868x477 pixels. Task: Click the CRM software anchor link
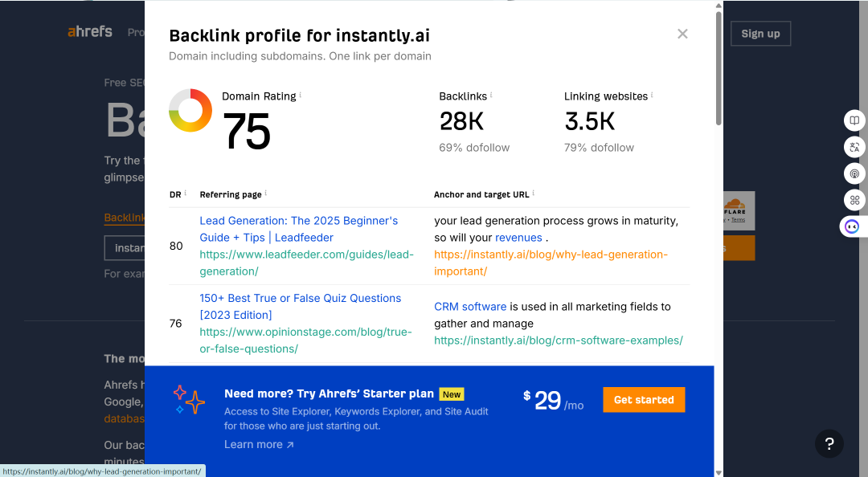470,307
